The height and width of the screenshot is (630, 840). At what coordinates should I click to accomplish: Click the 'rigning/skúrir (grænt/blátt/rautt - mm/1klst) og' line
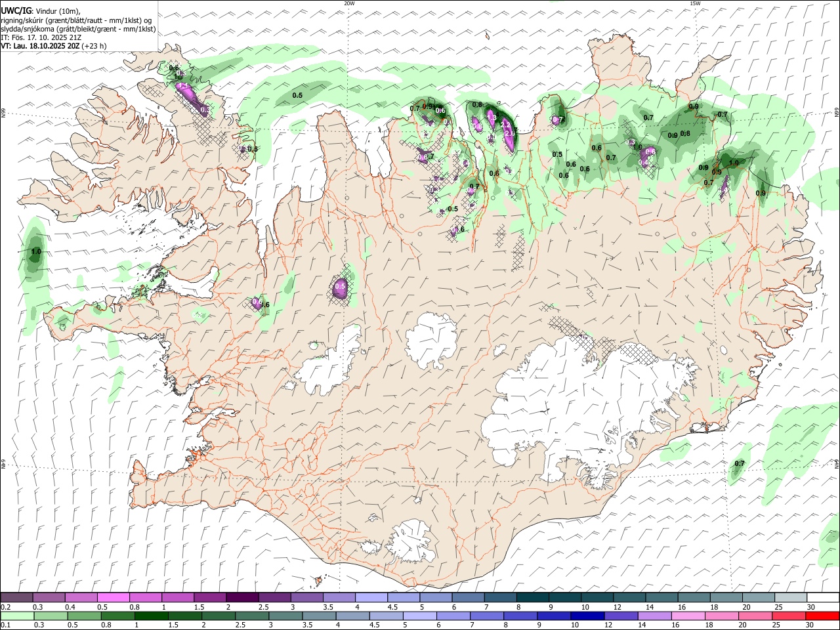77,20
